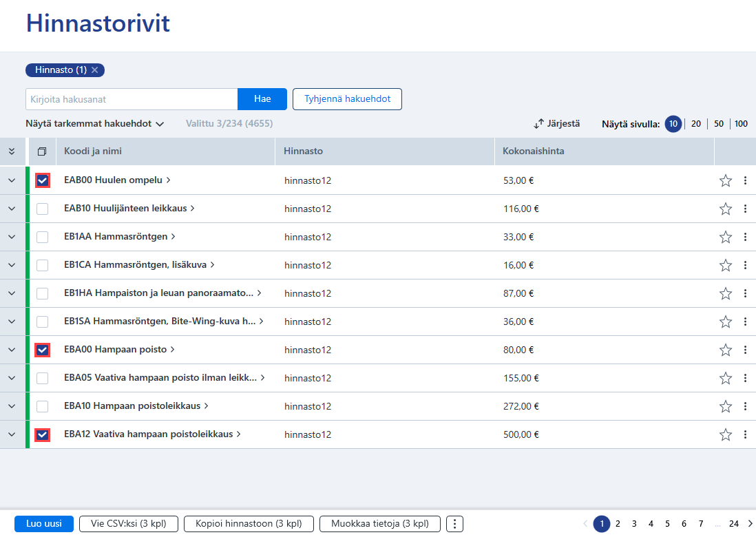
Task: Open kebab menu for EBA10 Hampaan poistoleikkaus
Action: (746, 406)
